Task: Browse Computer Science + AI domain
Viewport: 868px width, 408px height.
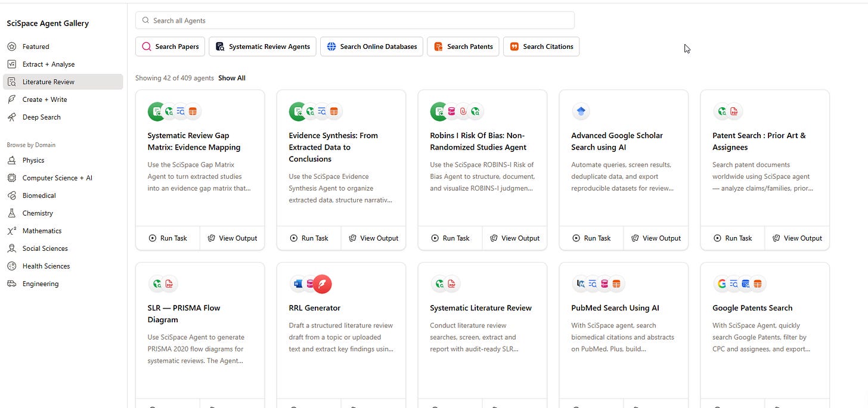Action: 63,178
